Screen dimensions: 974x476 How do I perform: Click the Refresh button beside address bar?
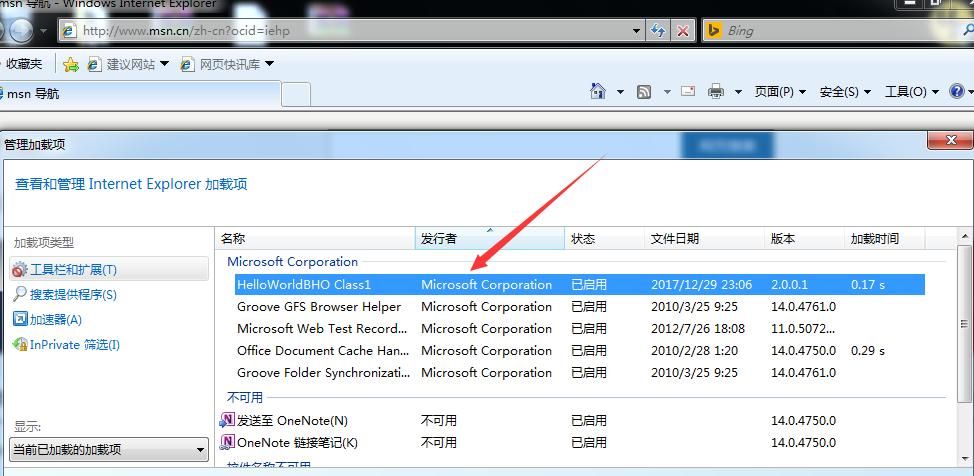pyautogui.click(x=658, y=30)
